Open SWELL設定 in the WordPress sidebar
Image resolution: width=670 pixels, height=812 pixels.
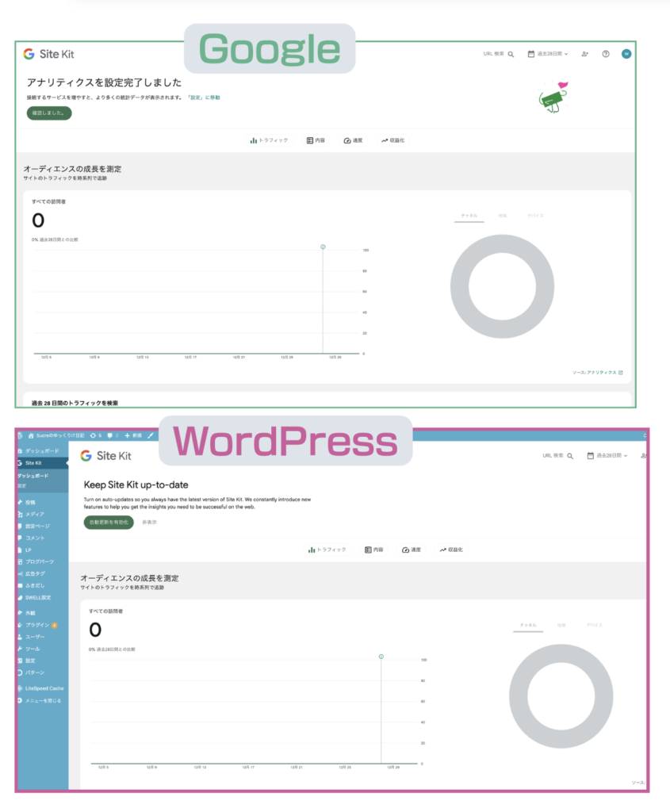point(37,597)
